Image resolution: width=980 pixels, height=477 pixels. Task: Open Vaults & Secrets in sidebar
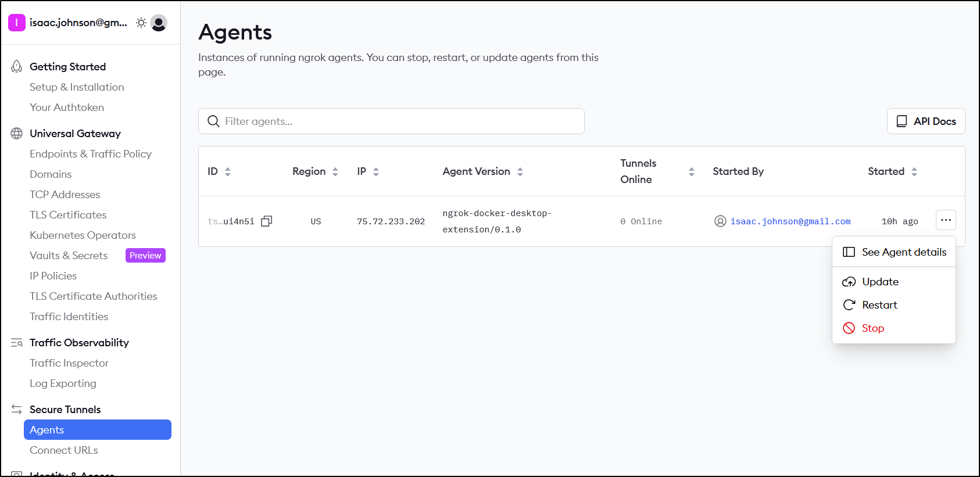(x=69, y=256)
